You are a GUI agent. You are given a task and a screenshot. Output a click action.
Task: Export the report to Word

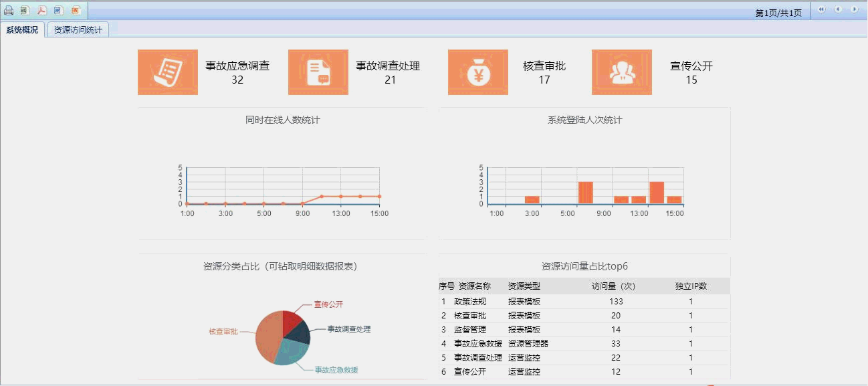click(x=58, y=10)
